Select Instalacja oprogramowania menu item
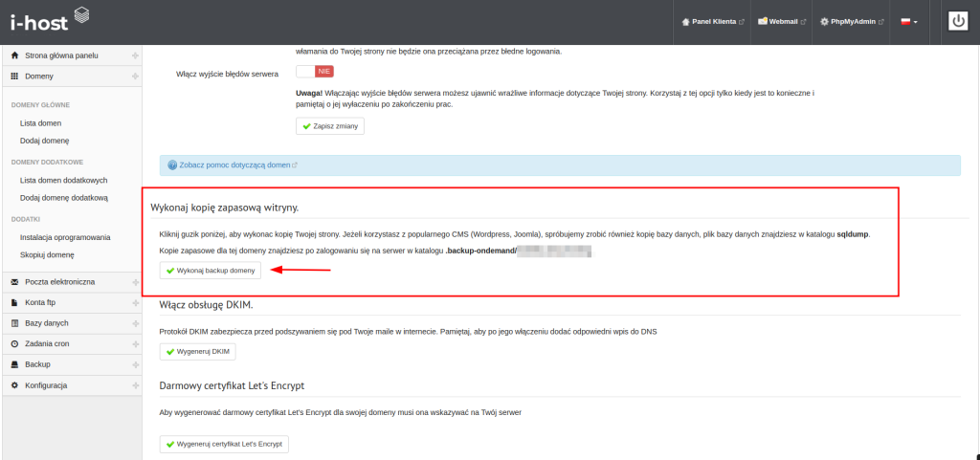 pos(65,237)
